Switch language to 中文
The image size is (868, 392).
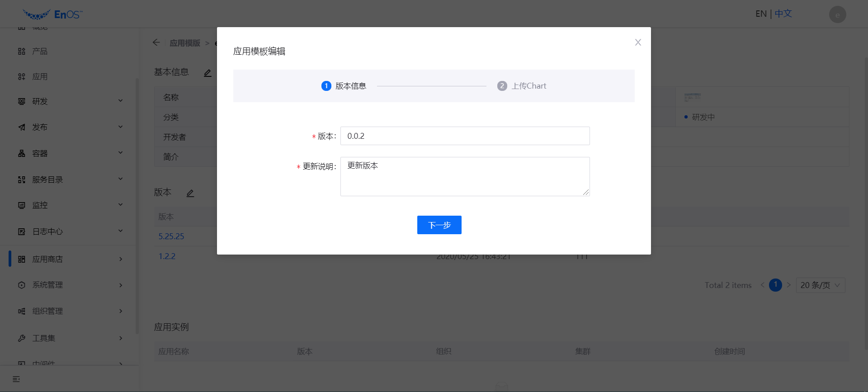[x=783, y=14]
